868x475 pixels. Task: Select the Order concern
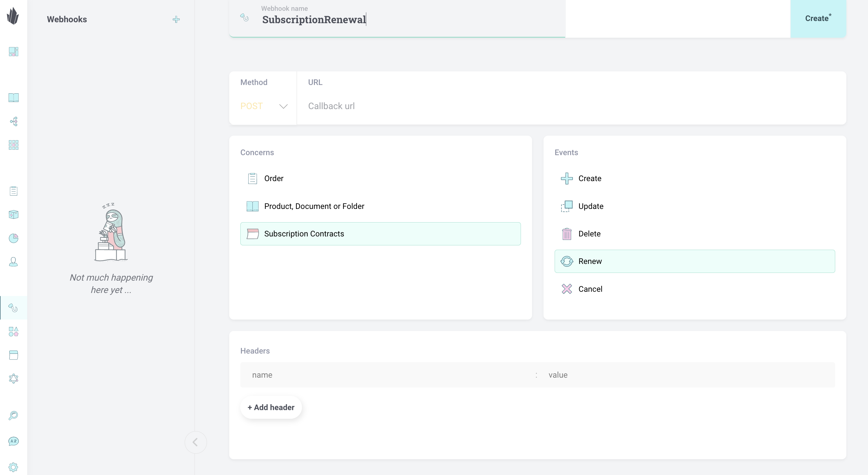pyautogui.click(x=380, y=178)
